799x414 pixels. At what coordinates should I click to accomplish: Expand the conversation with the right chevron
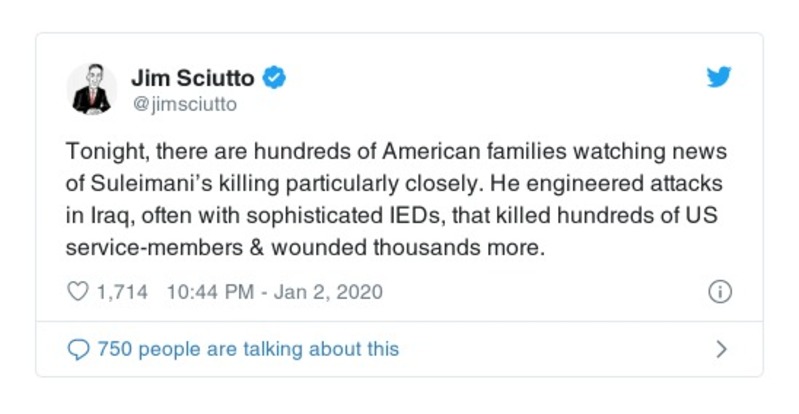point(721,349)
